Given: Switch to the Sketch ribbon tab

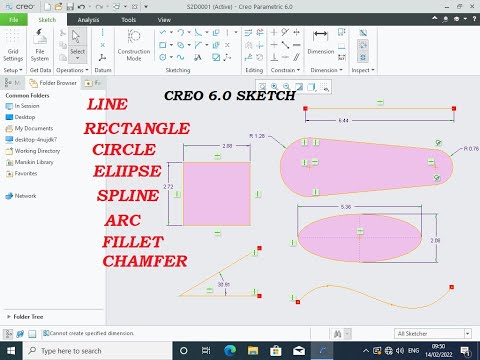Looking at the screenshot, I should [47, 20].
